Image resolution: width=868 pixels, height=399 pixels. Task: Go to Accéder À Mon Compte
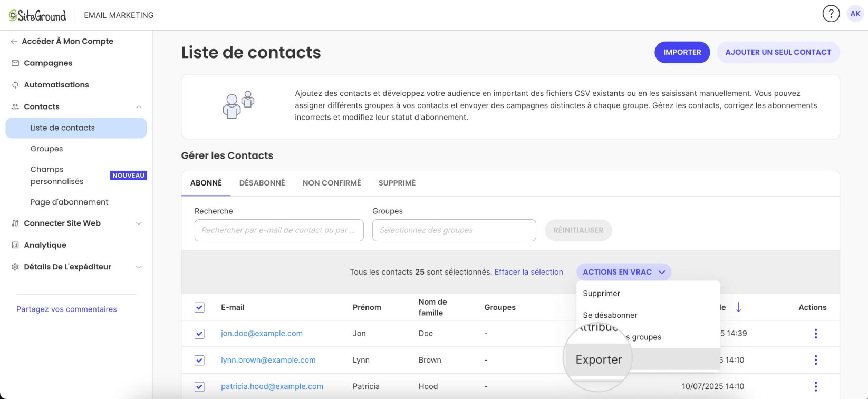pyautogui.click(x=67, y=41)
